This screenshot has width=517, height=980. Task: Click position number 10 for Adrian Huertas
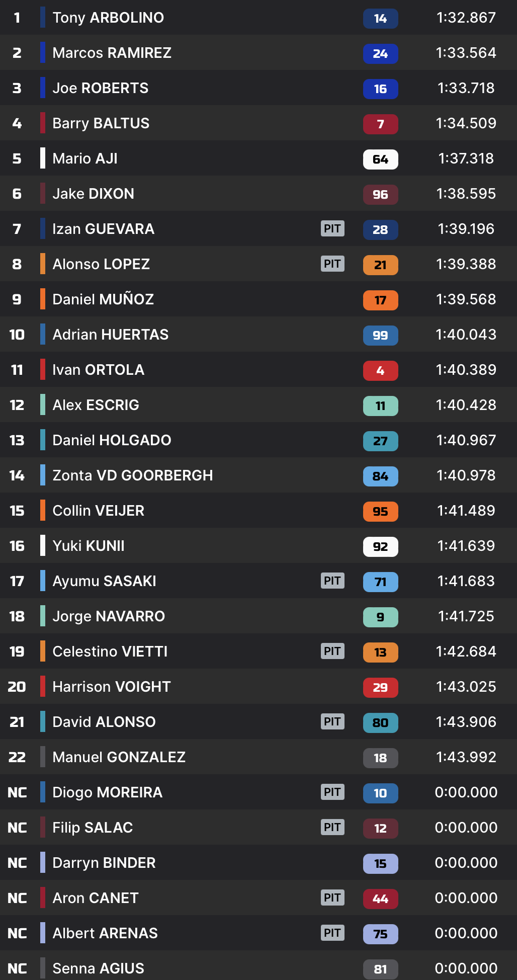pyautogui.click(x=17, y=335)
